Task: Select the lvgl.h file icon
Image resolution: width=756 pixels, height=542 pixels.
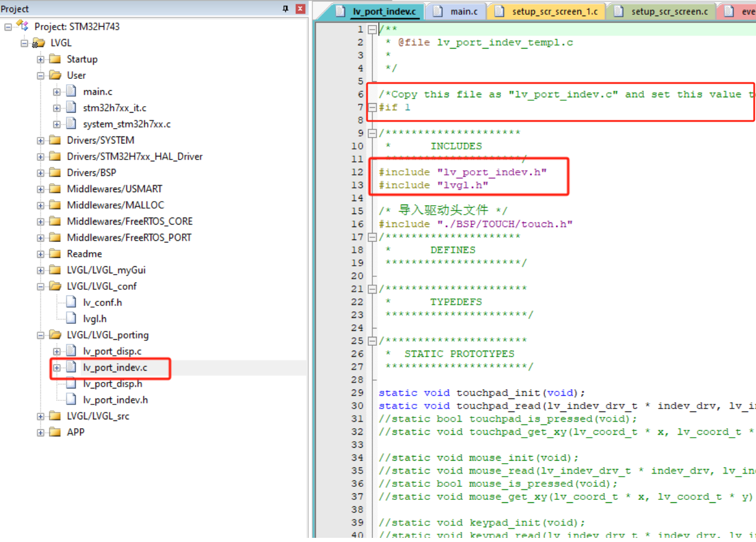Action: click(71, 318)
